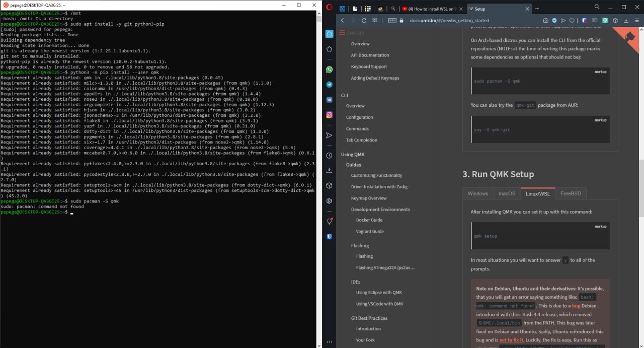Click 3. Run QMK Setup heading

(x=498, y=174)
